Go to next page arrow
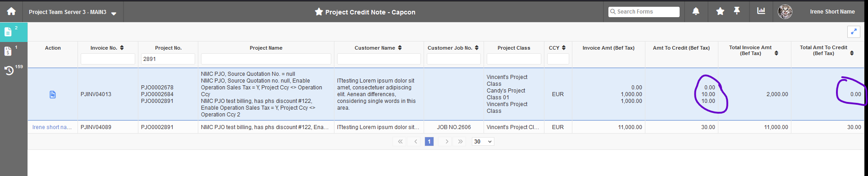The height and width of the screenshot is (176, 868). click(x=447, y=142)
